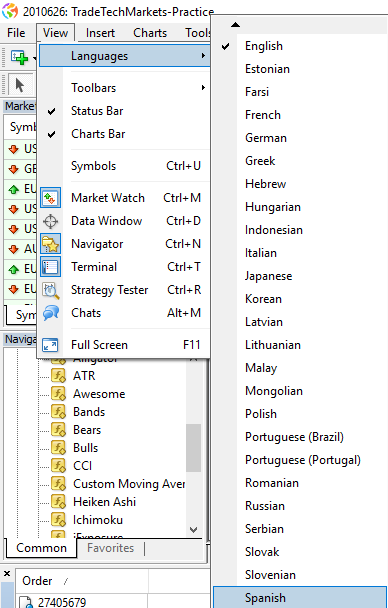The image size is (388, 608).
Task: Click the Full Screen arrows icon
Action: pos(50,345)
